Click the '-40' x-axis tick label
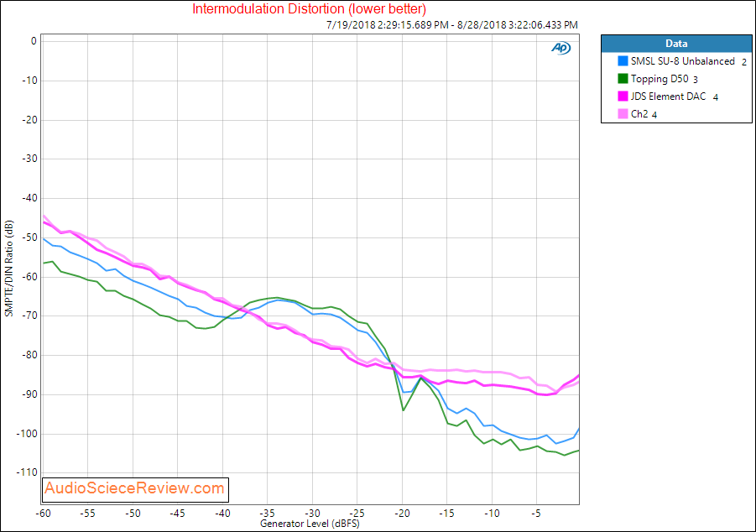This screenshot has width=756, height=532. [x=222, y=514]
